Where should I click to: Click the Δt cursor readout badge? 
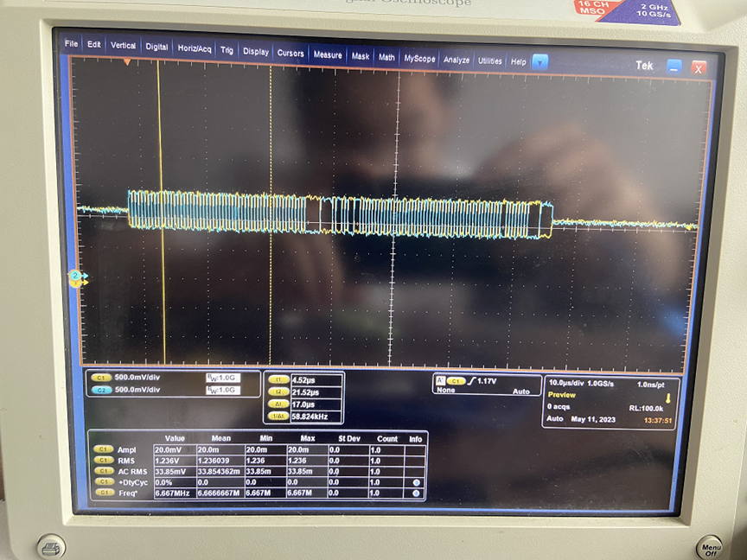[x=278, y=404]
